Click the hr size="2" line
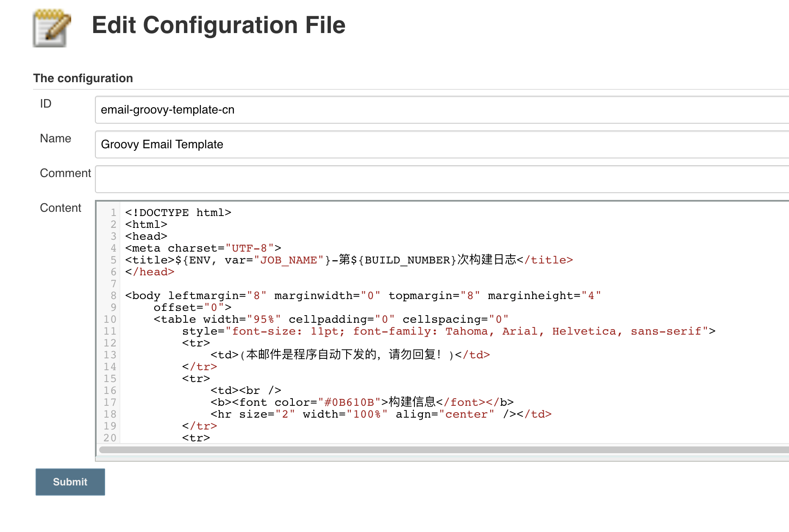This screenshot has width=789, height=532. point(381,414)
